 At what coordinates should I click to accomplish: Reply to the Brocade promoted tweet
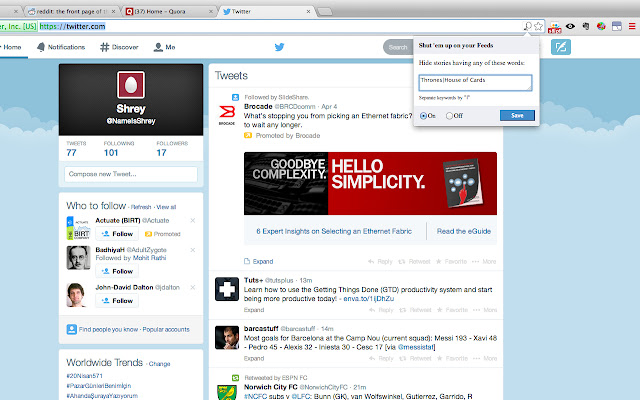coord(380,261)
